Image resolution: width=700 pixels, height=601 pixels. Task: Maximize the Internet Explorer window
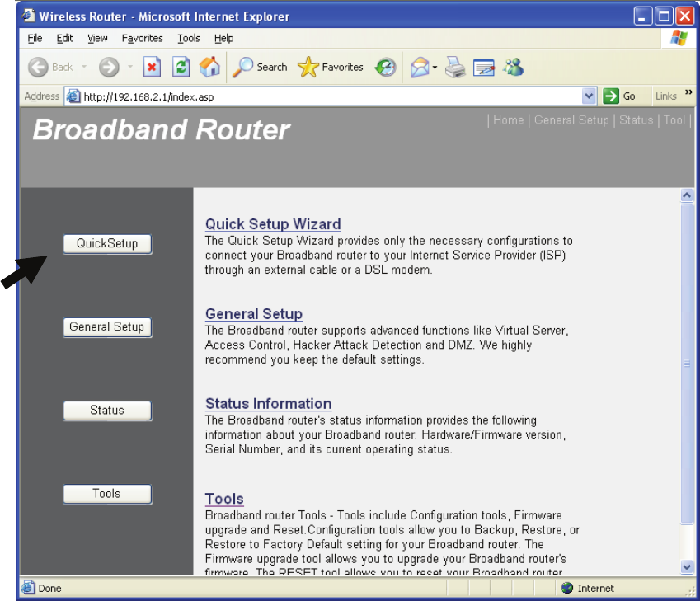click(x=664, y=16)
